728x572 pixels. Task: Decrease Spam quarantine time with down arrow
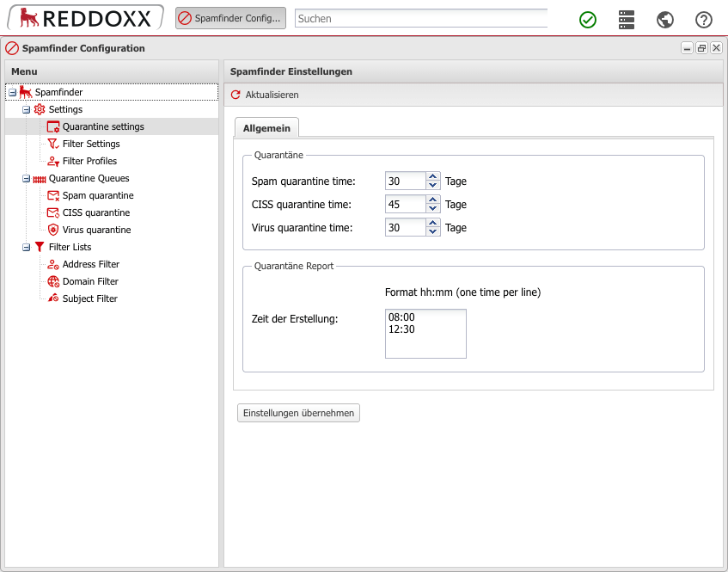pos(432,186)
